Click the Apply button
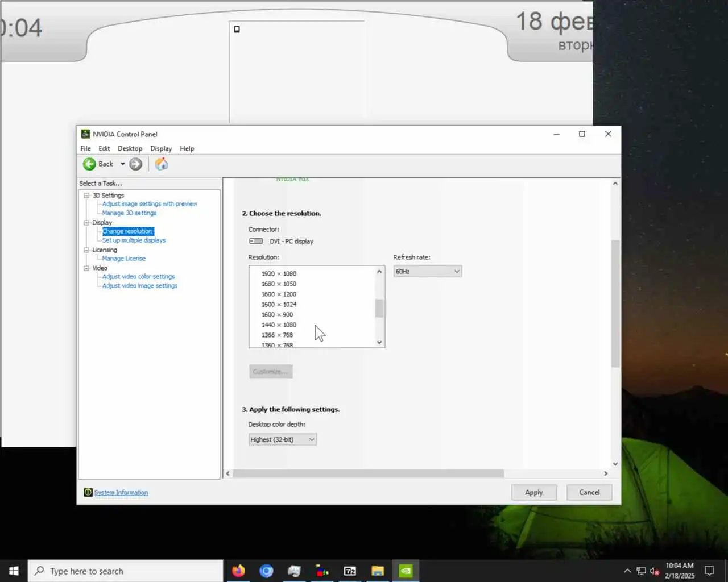Viewport: 728px width, 582px height. coord(533,493)
